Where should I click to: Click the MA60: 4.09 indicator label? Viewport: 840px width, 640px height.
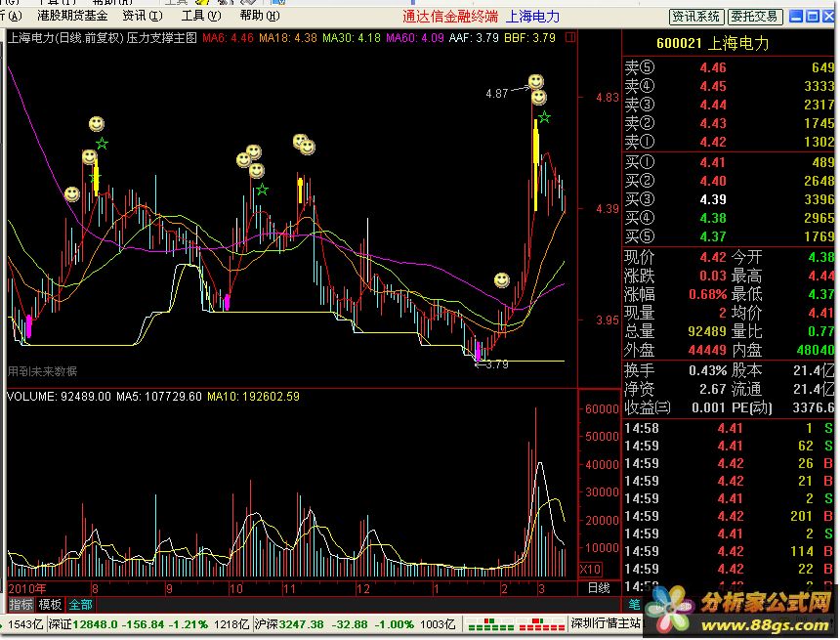415,38
